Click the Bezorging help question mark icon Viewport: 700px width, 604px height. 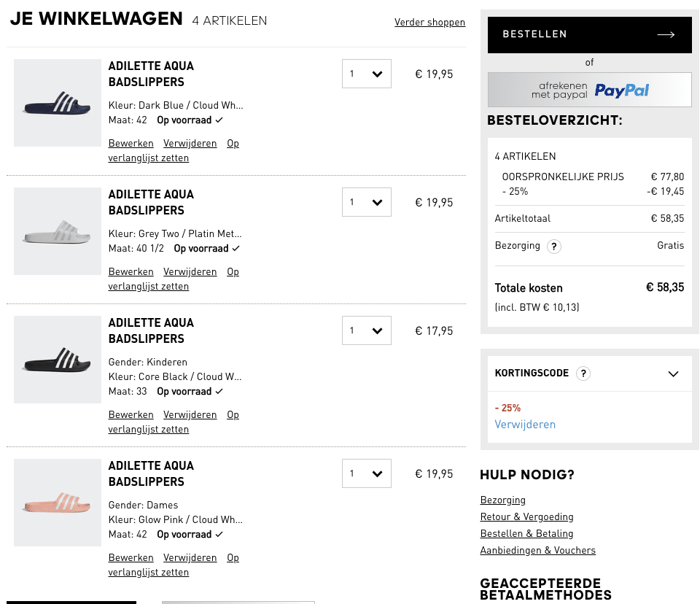pyautogui.click(x=554, y=246)
